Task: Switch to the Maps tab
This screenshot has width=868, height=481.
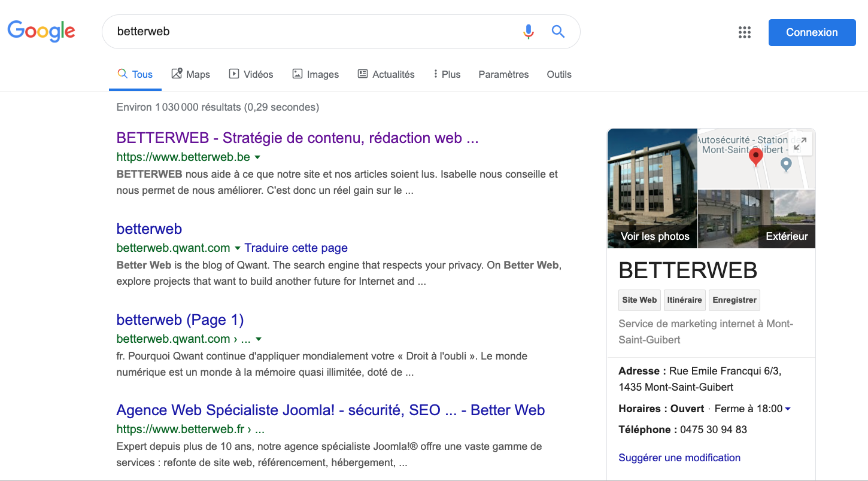Action: (x=190, y=74)
